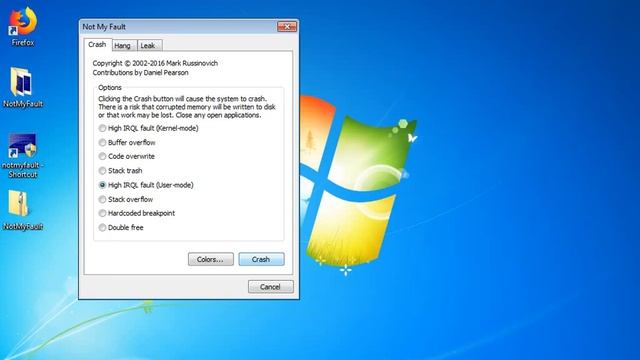Pick the Double free radio button
This screenshot has height=360, width=640.
tap(121, 227)
